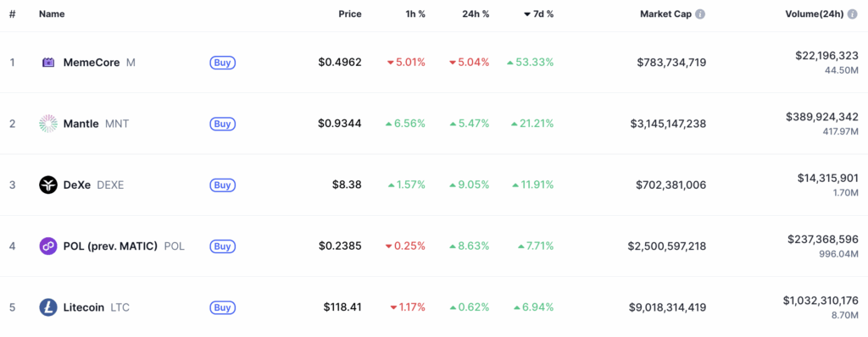The image size is (868, 337).
Task: Click Buy button for Litecoin
Action: (x=223, y=307)
